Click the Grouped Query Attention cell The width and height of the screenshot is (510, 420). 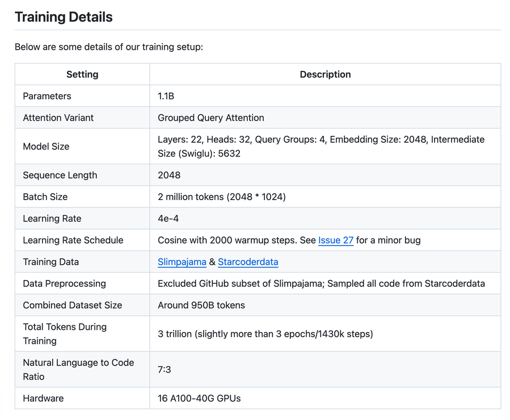[x=211, y=118]
